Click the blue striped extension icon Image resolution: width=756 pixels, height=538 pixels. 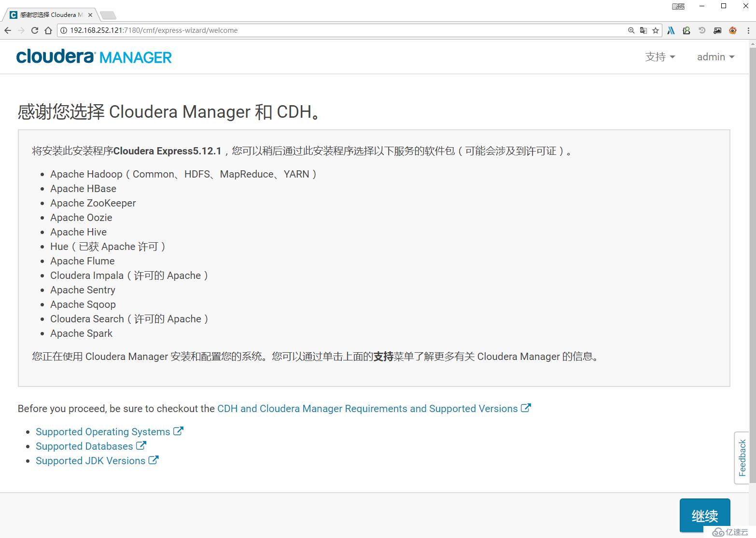pyautogui.click(x=671, y=30)
